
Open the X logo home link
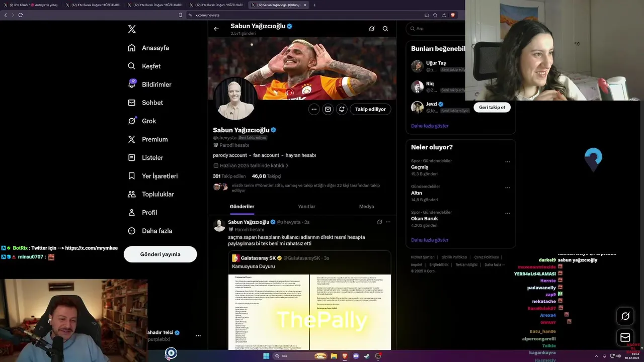pos(132,29)
